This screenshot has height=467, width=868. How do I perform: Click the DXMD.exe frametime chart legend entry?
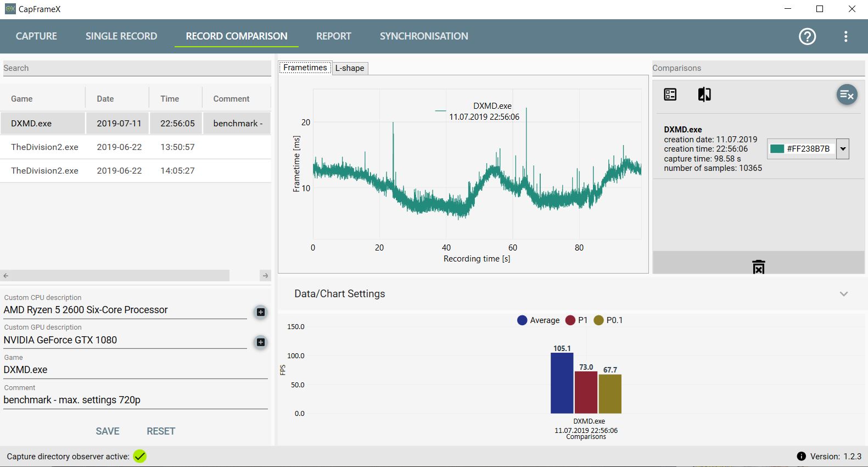(x=477, y=111)
